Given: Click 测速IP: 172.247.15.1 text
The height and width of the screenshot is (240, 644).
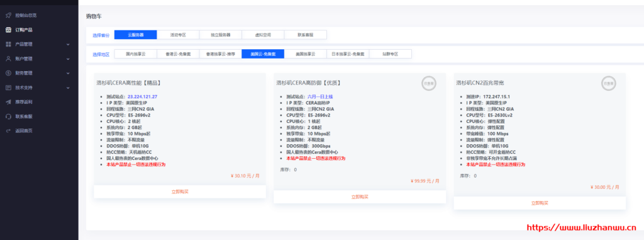Looking at the screenshot, I should tap(489, 97).
